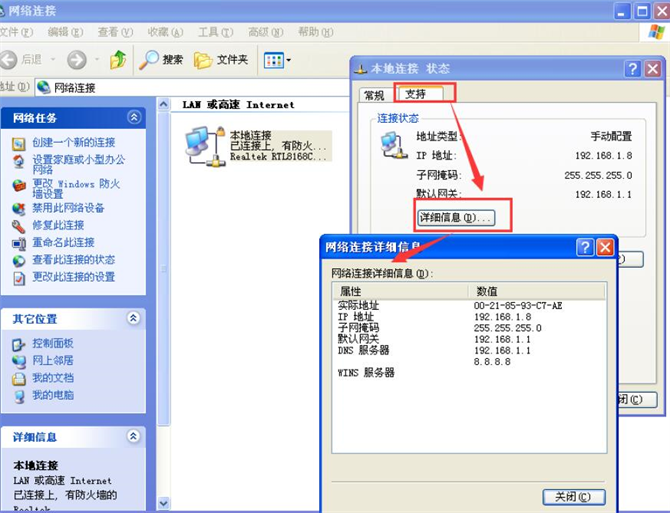The image size is (670, 513).
Task: Open the 编辑(E) menu
Action: (x=65, y=32)
